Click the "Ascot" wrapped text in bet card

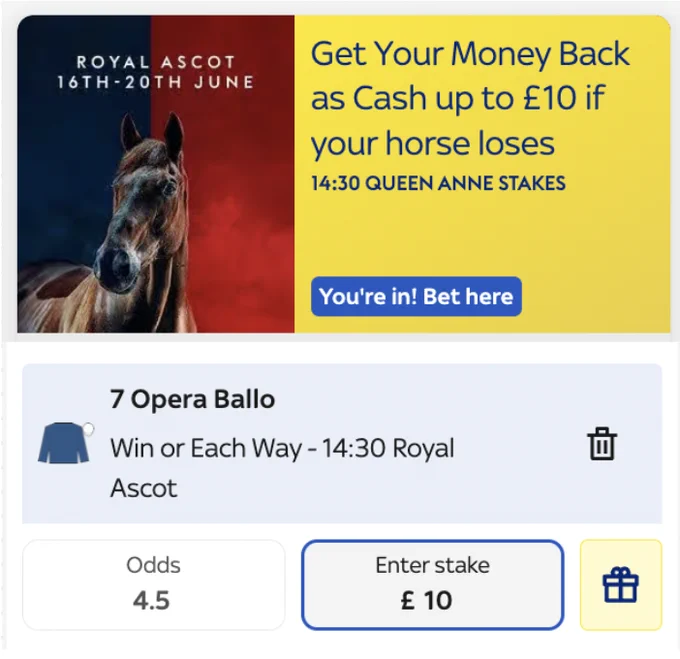144,489
